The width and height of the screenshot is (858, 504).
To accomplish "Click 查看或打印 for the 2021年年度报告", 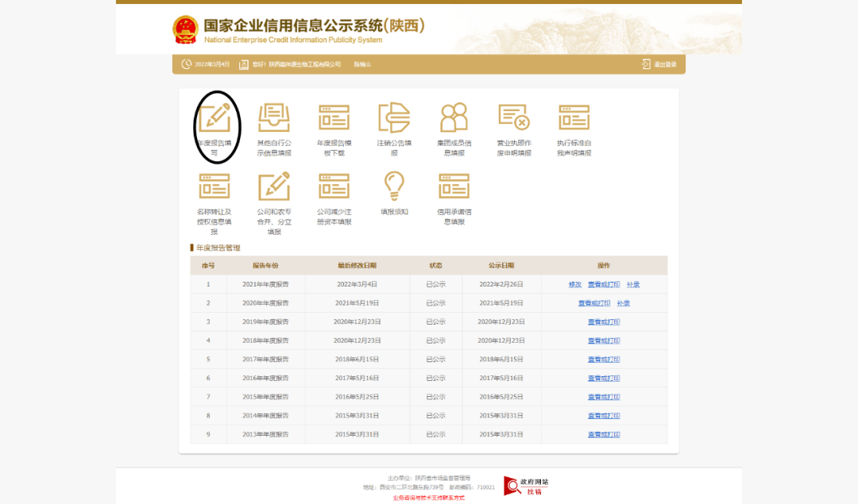I will pos(604,284).
